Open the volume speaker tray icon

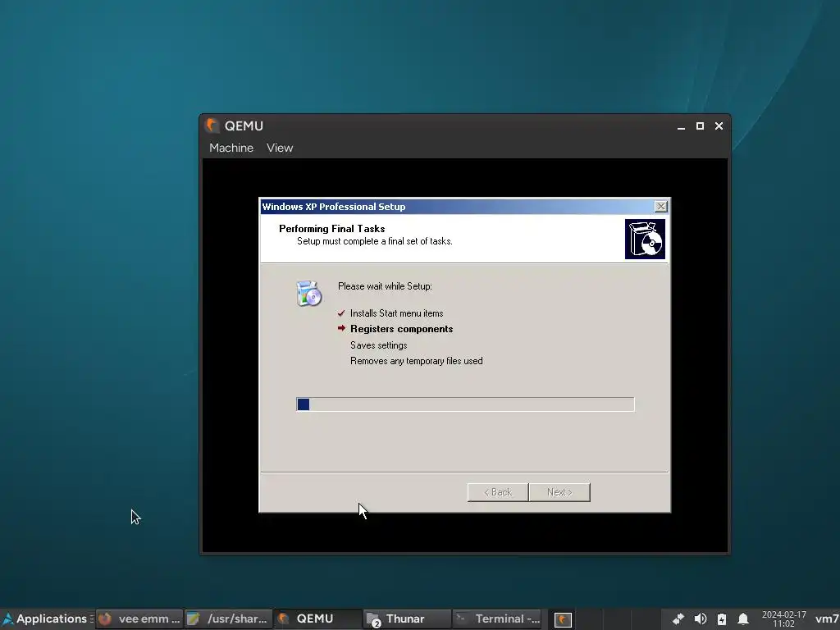pyautogui.click(x=700, y=619)
